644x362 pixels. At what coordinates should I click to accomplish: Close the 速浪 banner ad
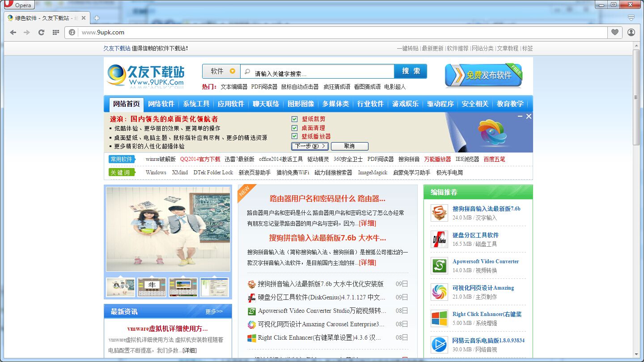click(529, 116)
